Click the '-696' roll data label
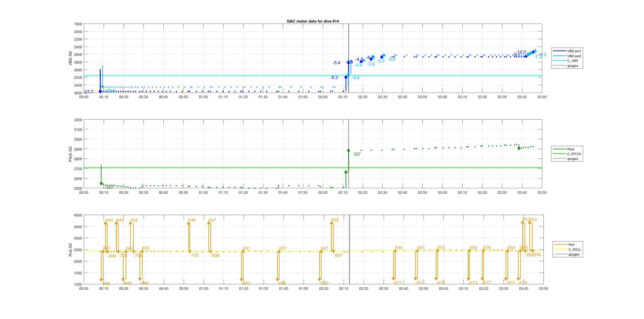The width and height of the screenshot is (644, 319). (x=111, y=256)
